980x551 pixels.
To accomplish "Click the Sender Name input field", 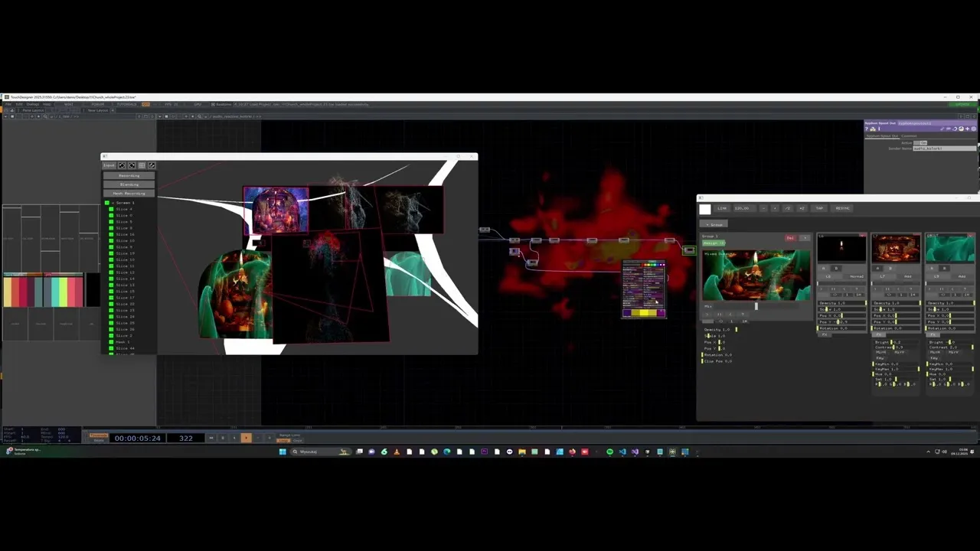I will (x=945, y=148).
